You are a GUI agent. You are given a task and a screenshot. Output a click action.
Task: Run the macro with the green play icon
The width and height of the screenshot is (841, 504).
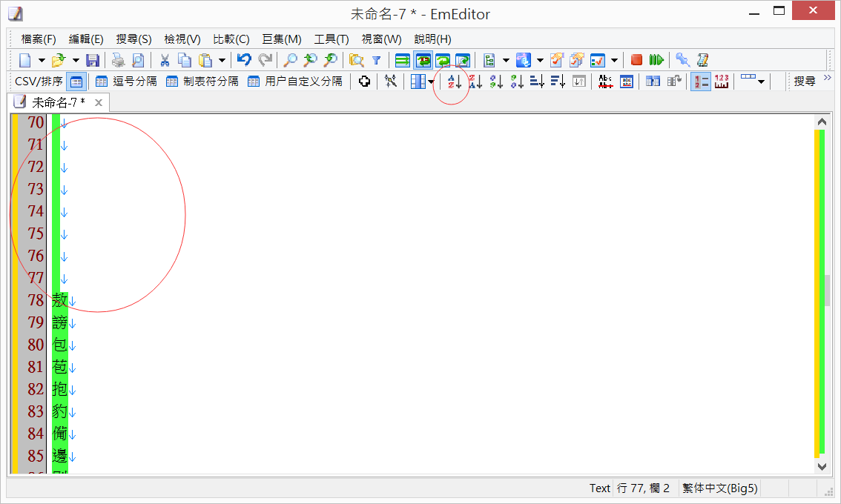click(x=656, y=60)
